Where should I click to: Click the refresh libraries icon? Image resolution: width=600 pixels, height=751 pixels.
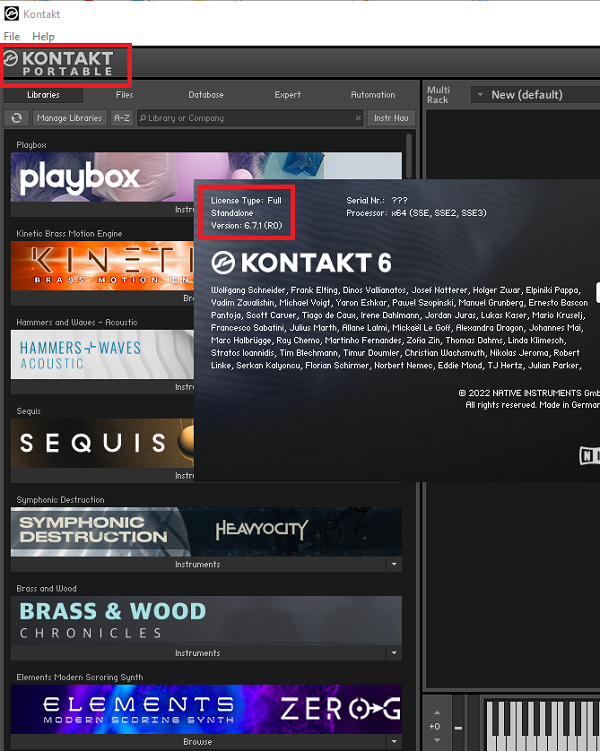(16, 118)
